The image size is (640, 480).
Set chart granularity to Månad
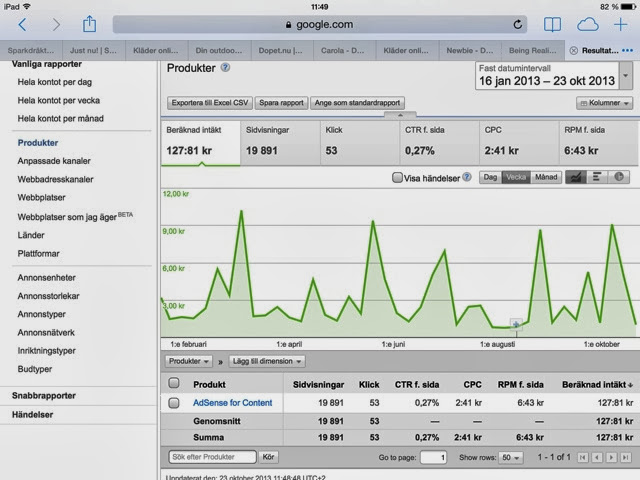546,177
